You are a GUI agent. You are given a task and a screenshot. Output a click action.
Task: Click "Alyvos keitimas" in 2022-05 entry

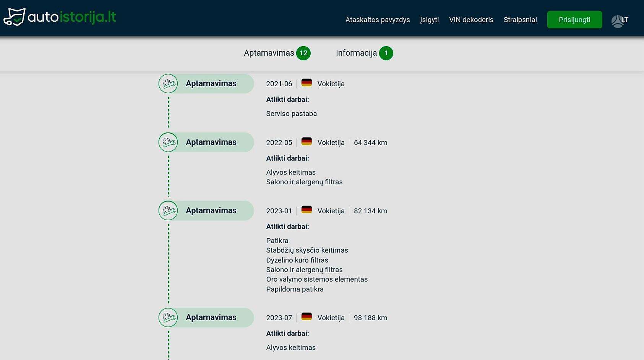291,173
